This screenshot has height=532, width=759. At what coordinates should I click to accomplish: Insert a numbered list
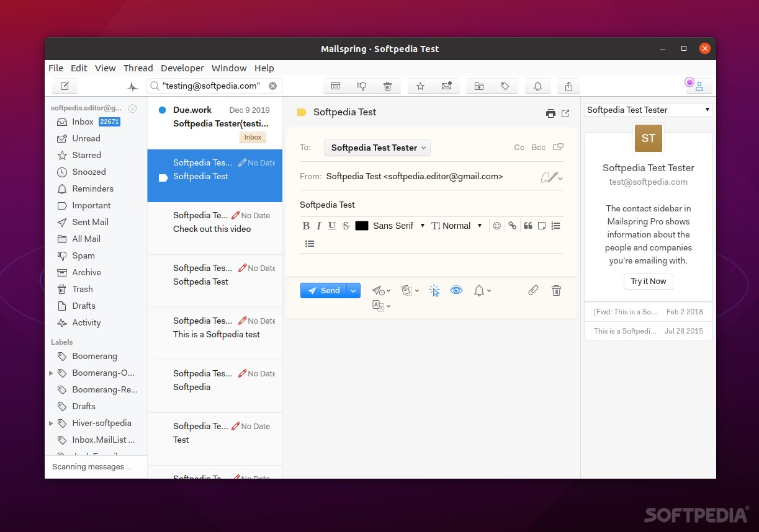point(556,226)
